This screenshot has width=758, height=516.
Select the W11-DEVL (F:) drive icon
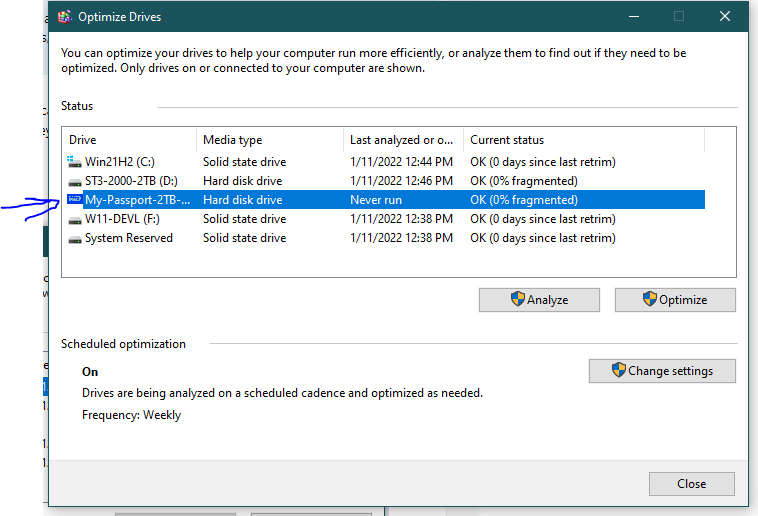tap(74, 220)
